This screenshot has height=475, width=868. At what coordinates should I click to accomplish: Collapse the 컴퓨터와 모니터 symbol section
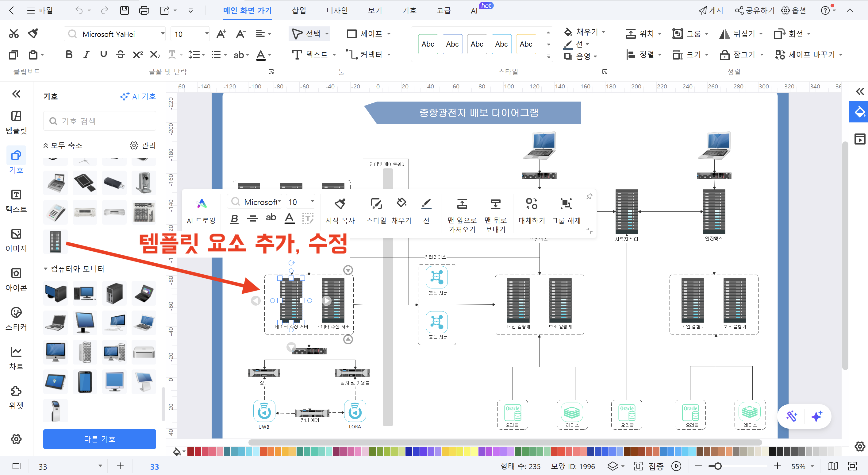point(46,269)
